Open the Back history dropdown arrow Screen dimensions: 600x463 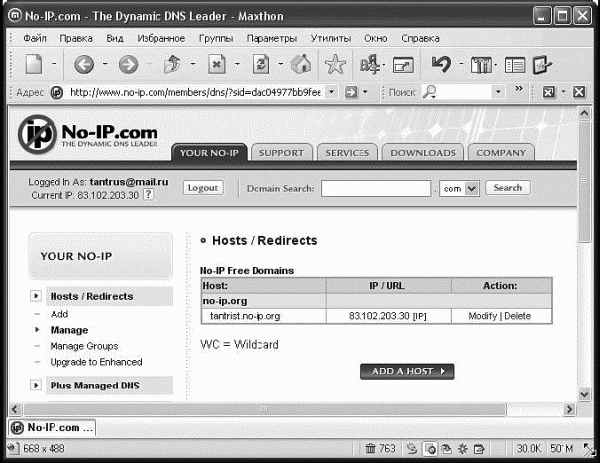pyautogui.click(x=104, y=64)
